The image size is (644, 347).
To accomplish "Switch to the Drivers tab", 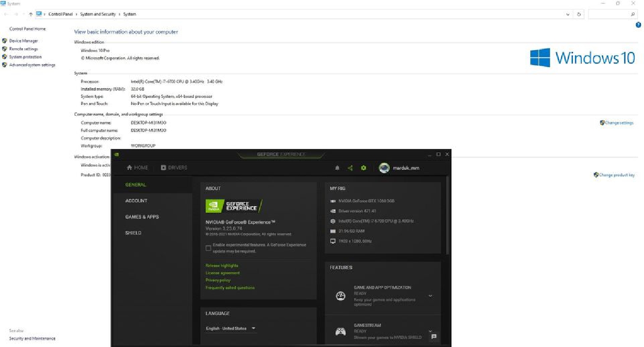I will pyautogui.click(x=174, y=168).
